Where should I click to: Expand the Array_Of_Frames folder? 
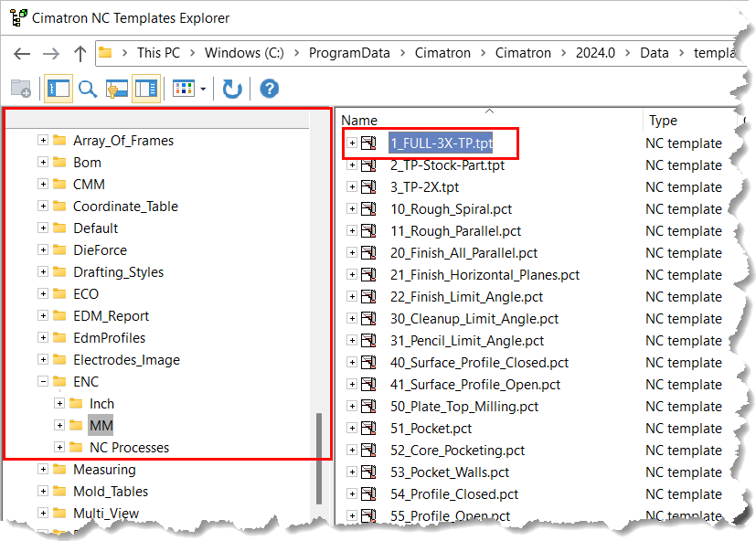click(43, 141)
